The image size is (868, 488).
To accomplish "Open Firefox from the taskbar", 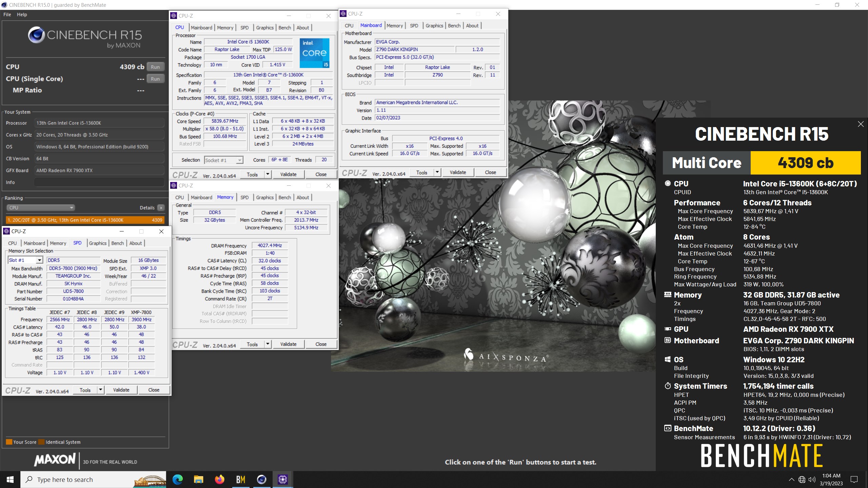I will click(219, 480).
